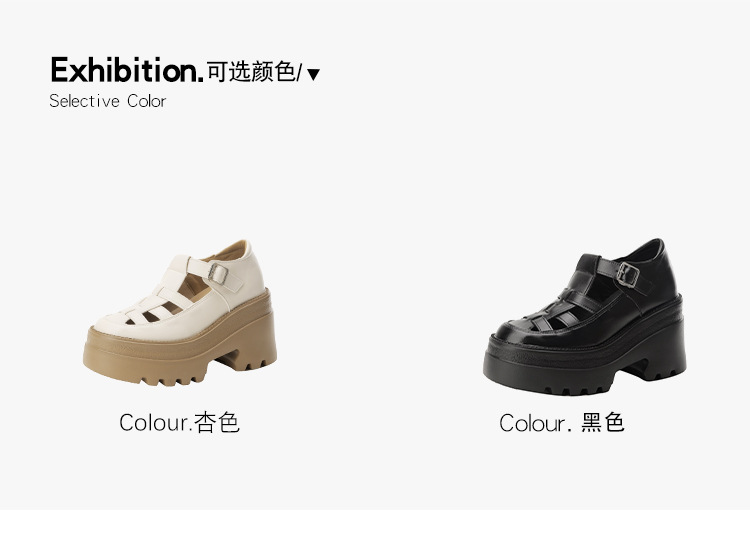Click the black down-triangle beside 可选颜色

pyautogui.click(x=313, y=75)
